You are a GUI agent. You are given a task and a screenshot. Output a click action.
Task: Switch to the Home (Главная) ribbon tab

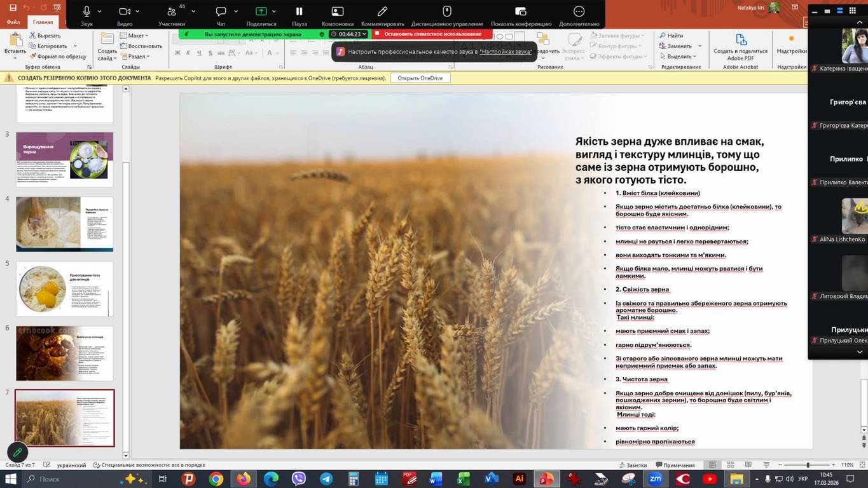(43, 22)
